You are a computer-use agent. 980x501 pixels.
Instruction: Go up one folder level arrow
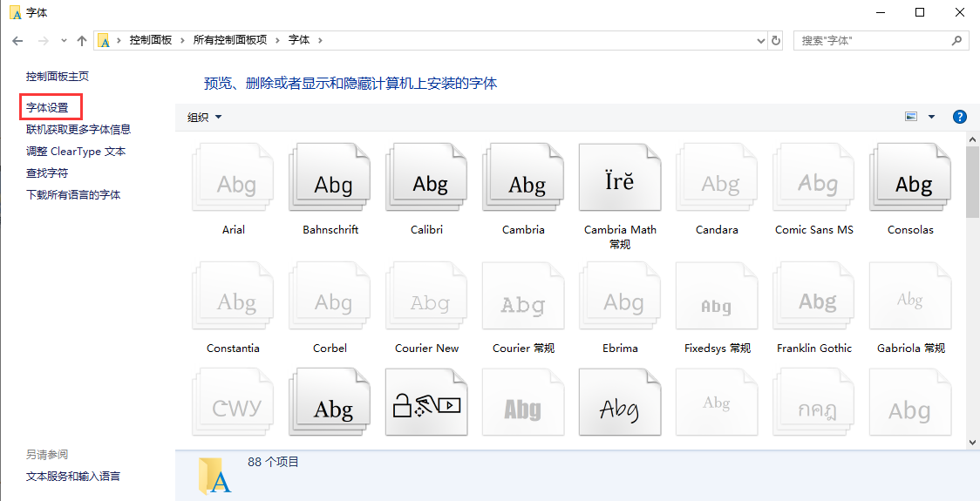click(x=82, y=40)
